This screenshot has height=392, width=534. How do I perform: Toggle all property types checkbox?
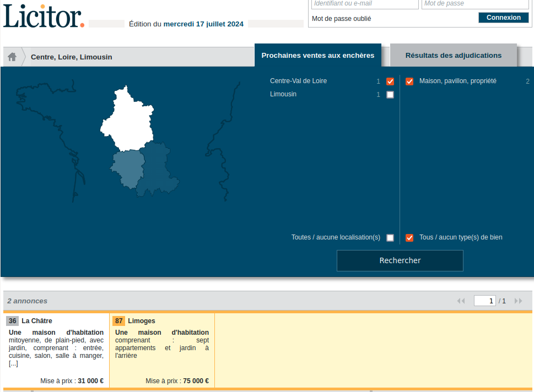coord(409,238)
